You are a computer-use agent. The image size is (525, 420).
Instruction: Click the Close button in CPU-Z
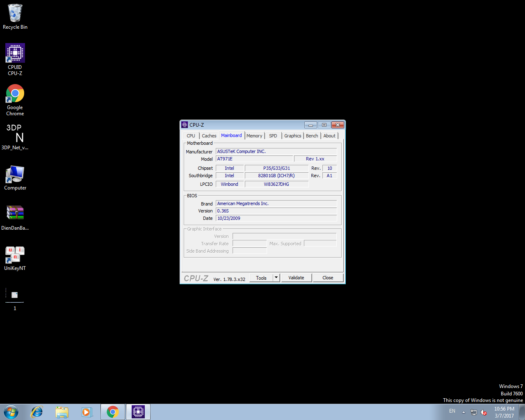[x=328, y=278]
